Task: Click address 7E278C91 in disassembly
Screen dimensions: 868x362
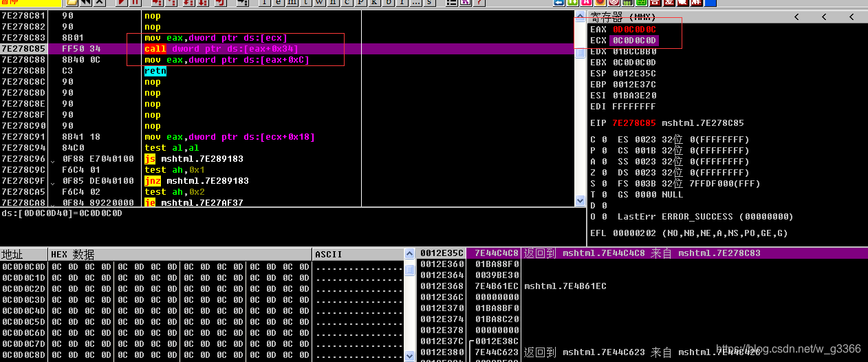Action: (23, 137)
